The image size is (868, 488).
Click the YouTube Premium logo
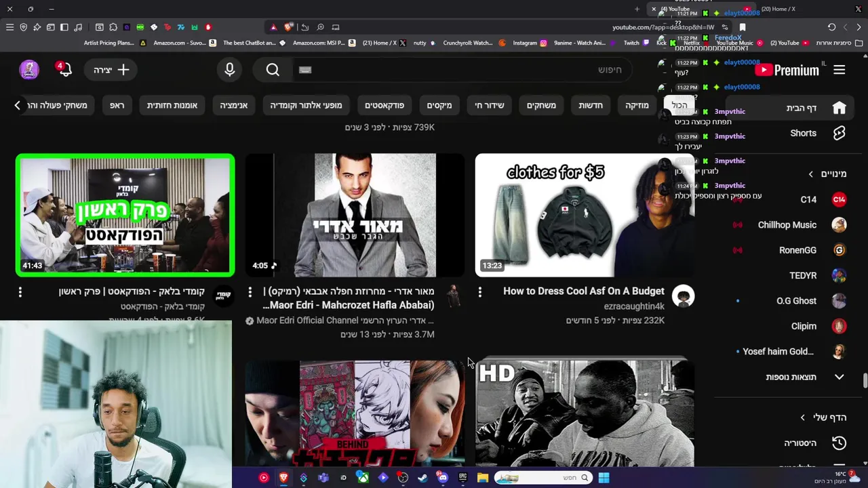click(789, 70)
